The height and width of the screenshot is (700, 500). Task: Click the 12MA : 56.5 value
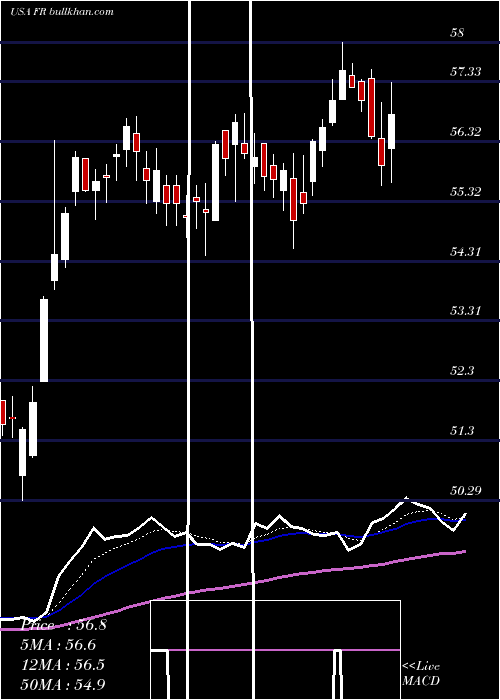(62, 665)
